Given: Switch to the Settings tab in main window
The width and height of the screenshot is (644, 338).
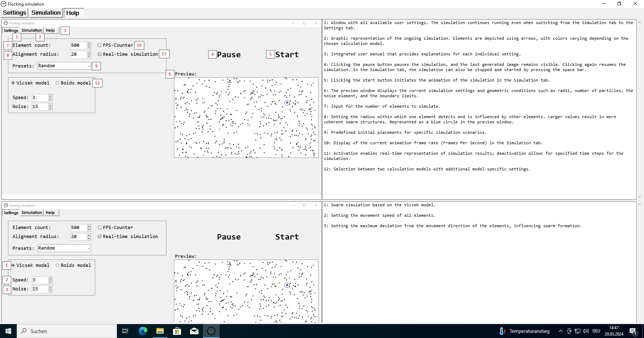Looking at the screenshot, I should (x=15, y=13).
